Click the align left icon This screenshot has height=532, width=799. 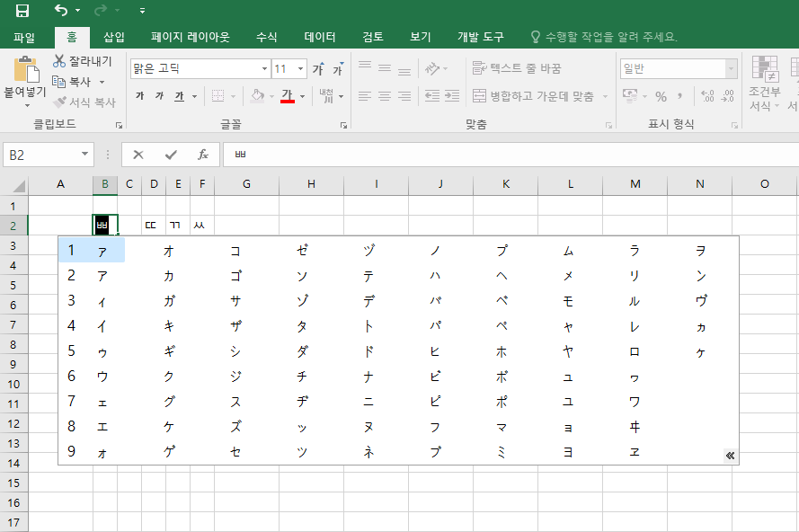(365, 96)
